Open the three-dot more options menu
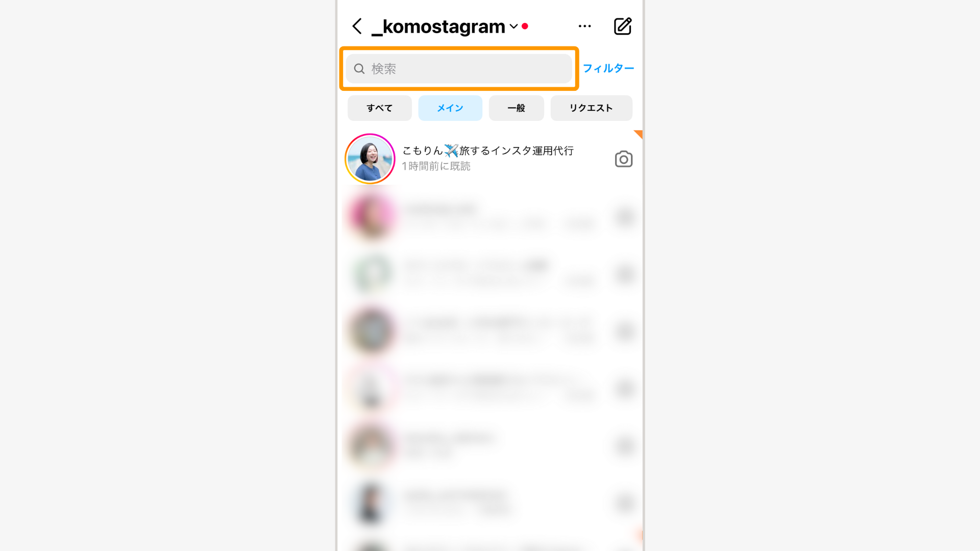 585,26
